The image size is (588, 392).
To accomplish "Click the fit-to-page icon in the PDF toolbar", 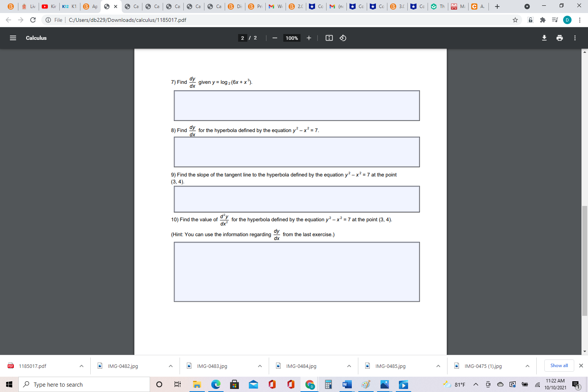I will [x=329, y=38].
